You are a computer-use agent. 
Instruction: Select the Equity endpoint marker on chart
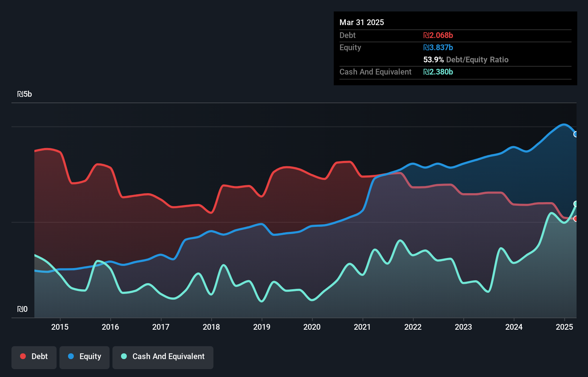576,134
